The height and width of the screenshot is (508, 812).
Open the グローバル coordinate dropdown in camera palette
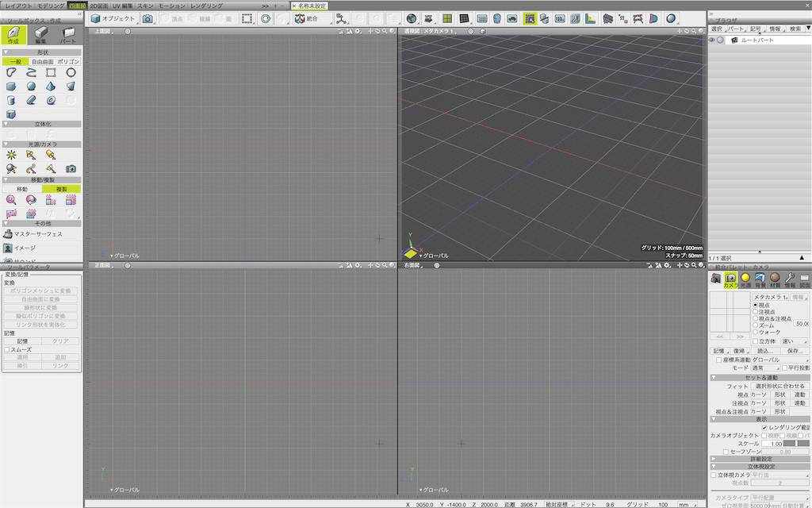pos(780,360)
